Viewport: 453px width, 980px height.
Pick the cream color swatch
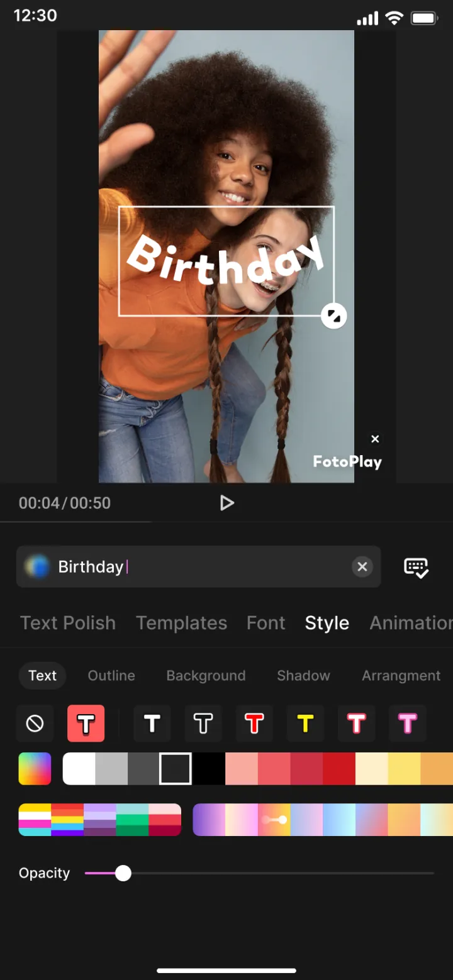click(372, 768)
